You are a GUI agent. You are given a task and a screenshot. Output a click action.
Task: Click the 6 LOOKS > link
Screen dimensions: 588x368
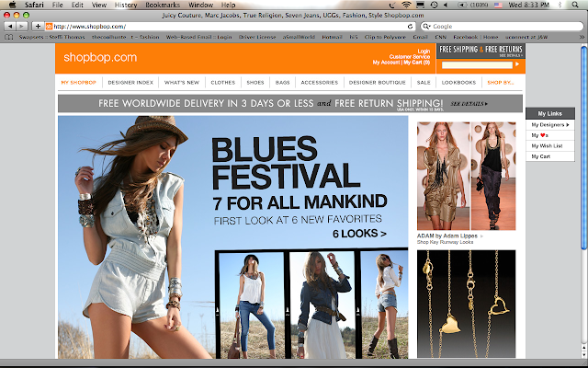[x=359, y=234]
